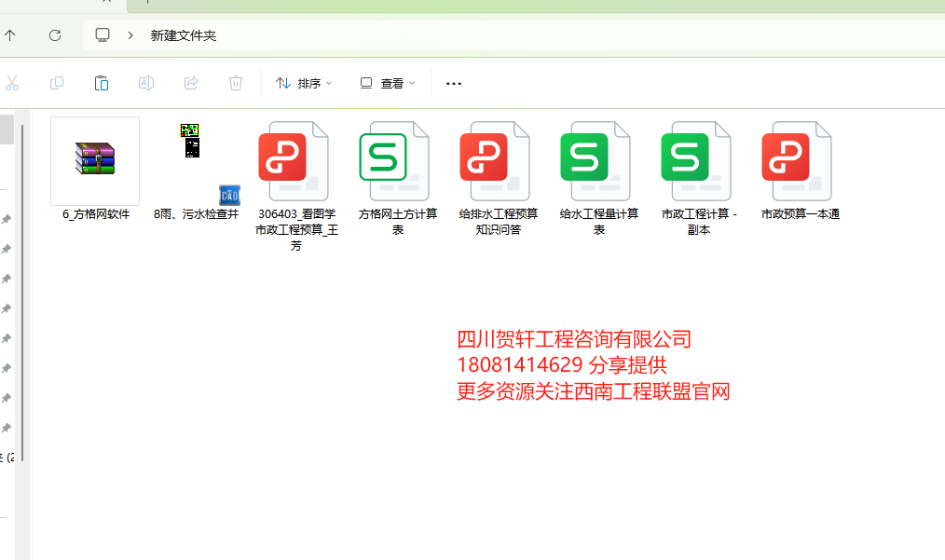Select the 给水工程量计算表 spreadsheet
Viewport: 945px width, 560px height.
point(598,160)
